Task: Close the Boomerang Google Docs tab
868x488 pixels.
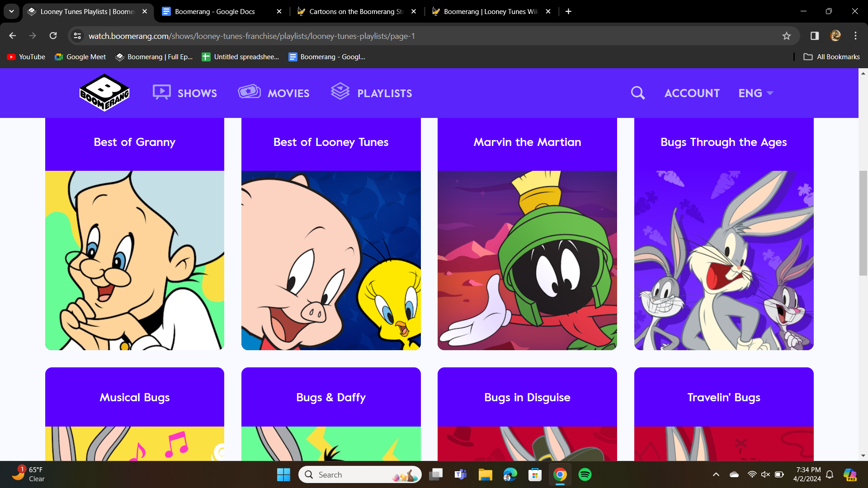Action: point(279,11)
